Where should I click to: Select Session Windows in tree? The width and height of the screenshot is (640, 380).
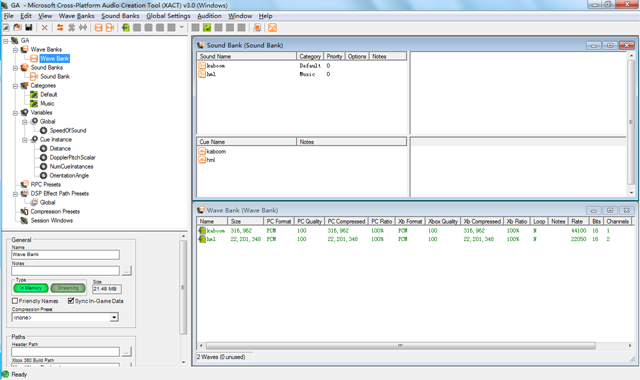(x=51, y=220)
